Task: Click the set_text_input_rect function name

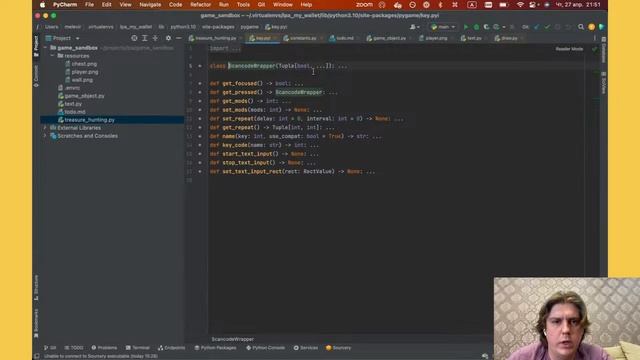Action: tap(252, 171)
